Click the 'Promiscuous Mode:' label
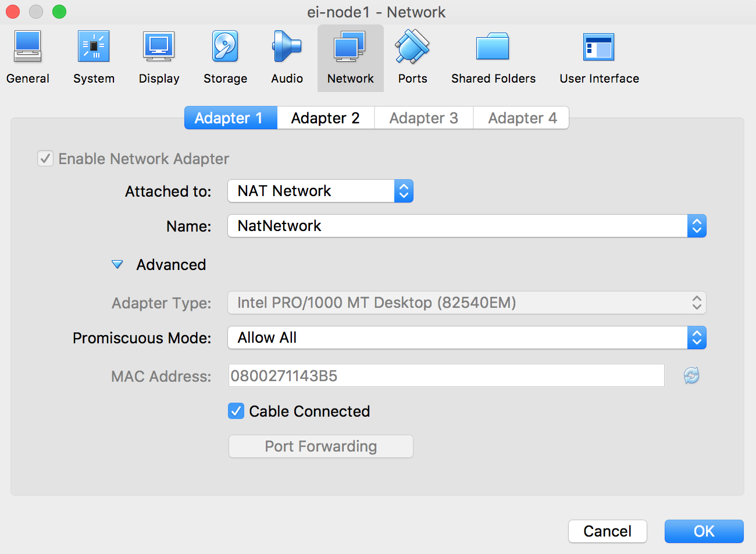756x554 pixels. 142,338
